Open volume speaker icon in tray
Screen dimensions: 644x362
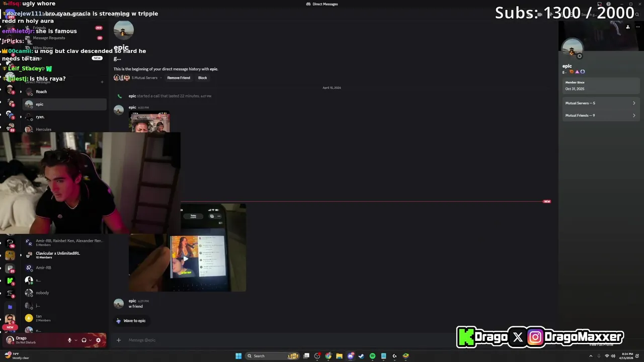click(x=613, y=356)
